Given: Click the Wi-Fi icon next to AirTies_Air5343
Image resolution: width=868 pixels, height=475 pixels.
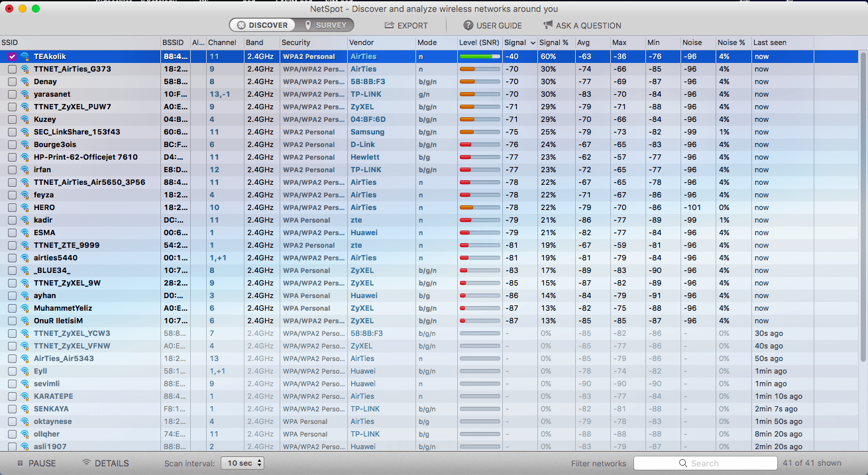Looking at the screenshot, I should 25,358.
